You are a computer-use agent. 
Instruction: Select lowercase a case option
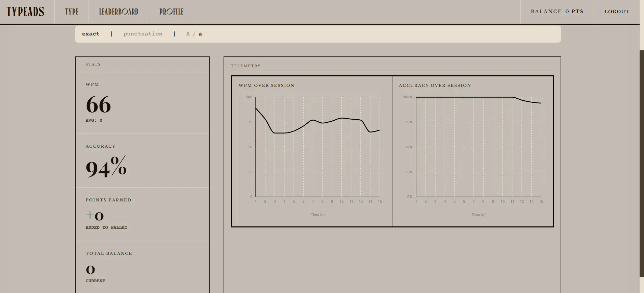(x=200, y=34)
